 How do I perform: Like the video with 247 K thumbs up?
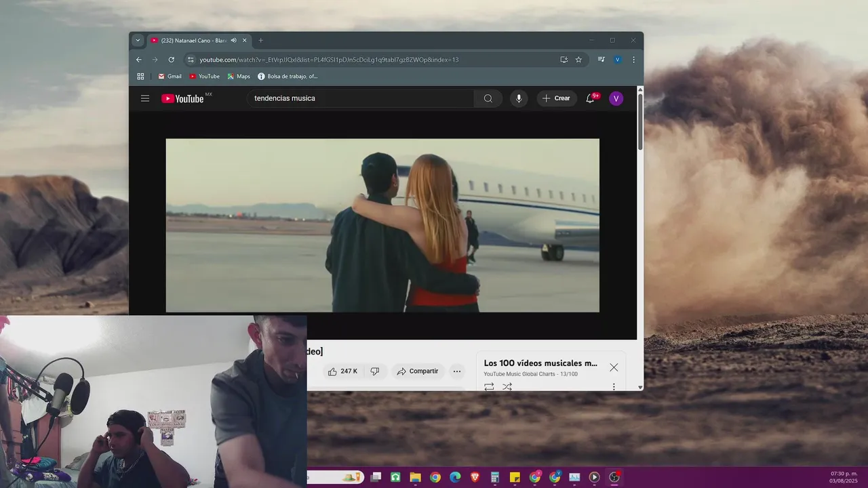pos(342,371)
